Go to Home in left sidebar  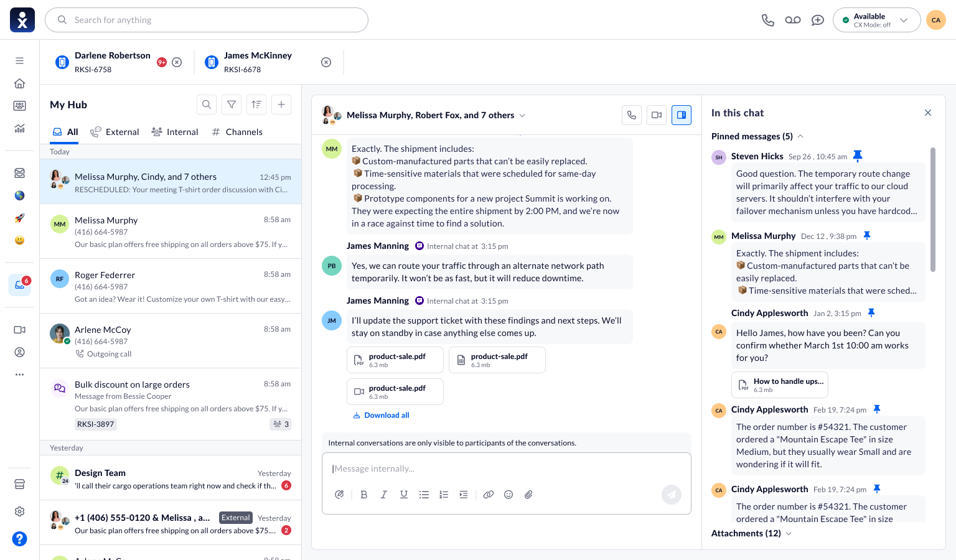click(20, 83)
